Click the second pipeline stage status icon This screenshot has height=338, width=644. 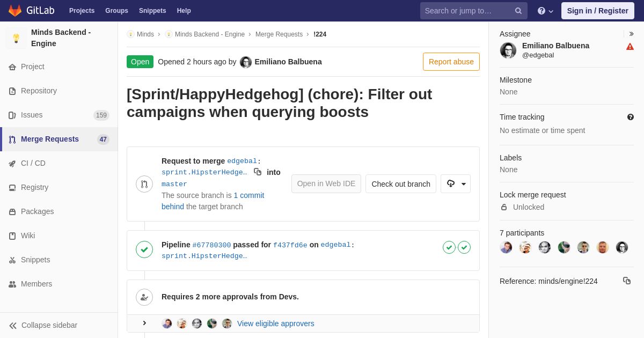click(x=464, y=247)
